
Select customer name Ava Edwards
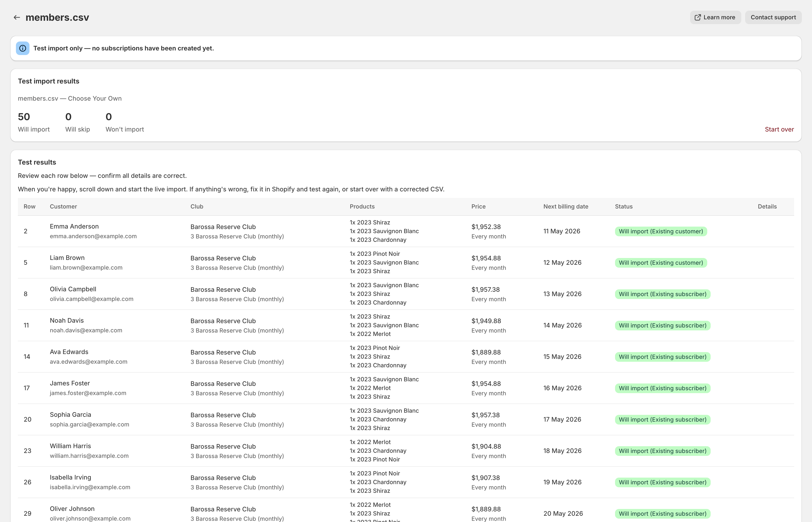(x=69, y=352)
